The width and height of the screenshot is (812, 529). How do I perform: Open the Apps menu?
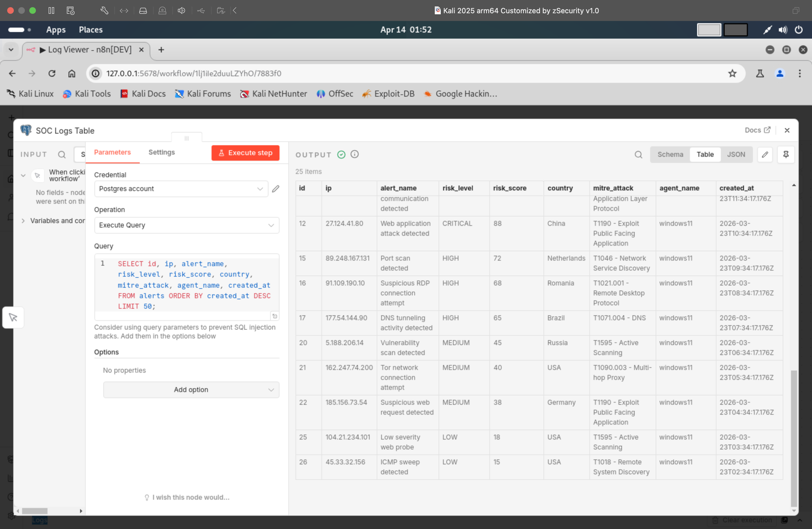(56, 30)
